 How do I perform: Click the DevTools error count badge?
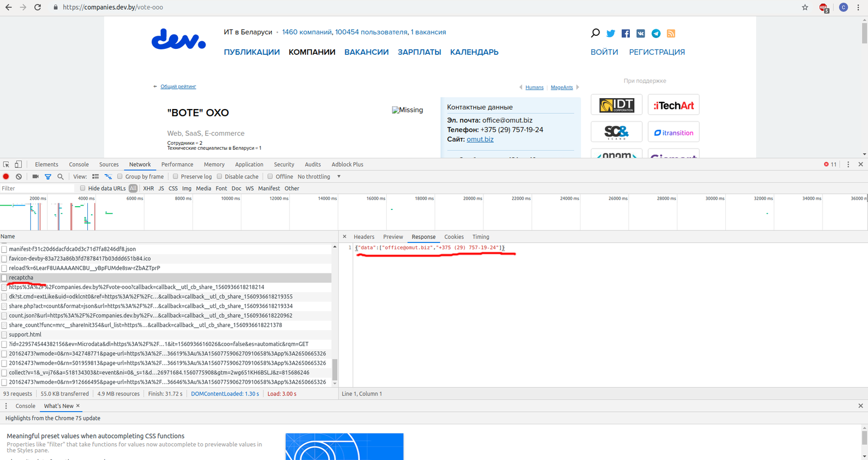tap(830, 164)
